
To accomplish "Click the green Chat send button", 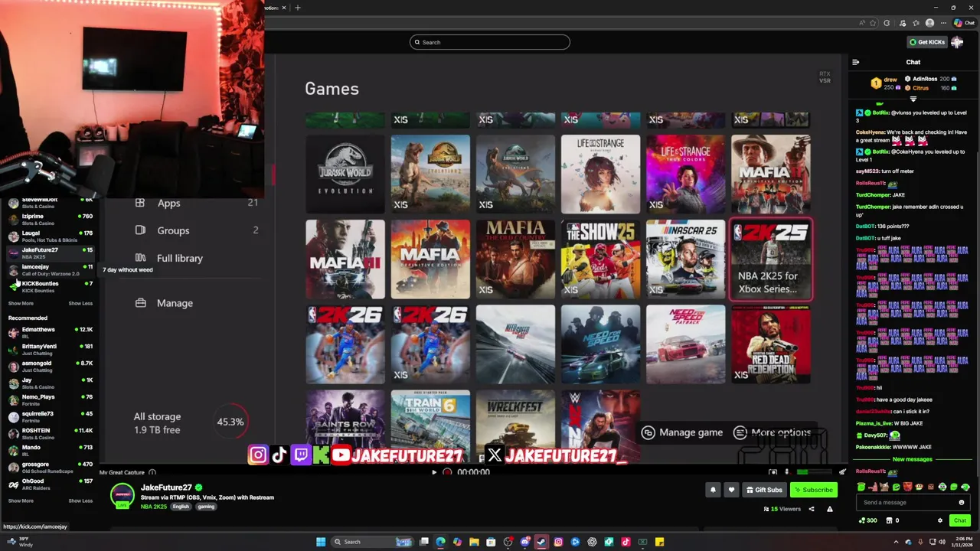I will [960, 520].
